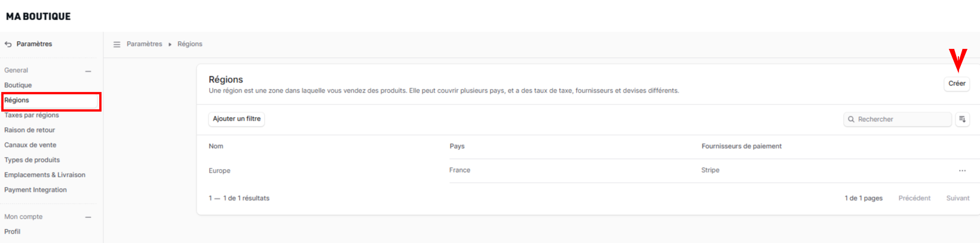Collapse the General section
Viewport: 980px width, 243px height.
pos(88,71)
